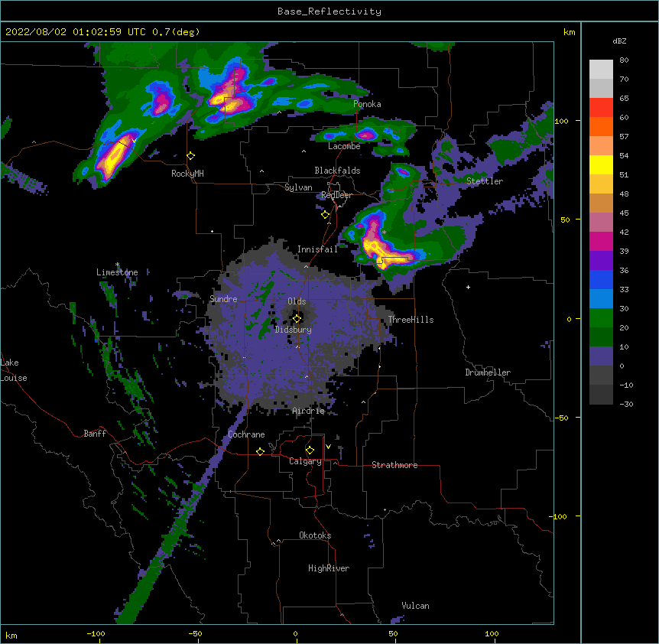Click the Strathmore label
This screenshot has width=659, height=644.
[394, 465]
